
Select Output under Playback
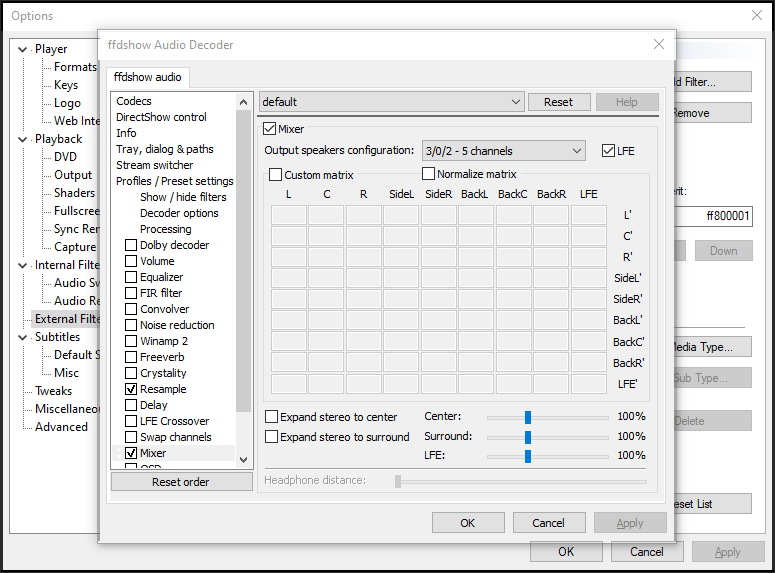coord(73,175)
